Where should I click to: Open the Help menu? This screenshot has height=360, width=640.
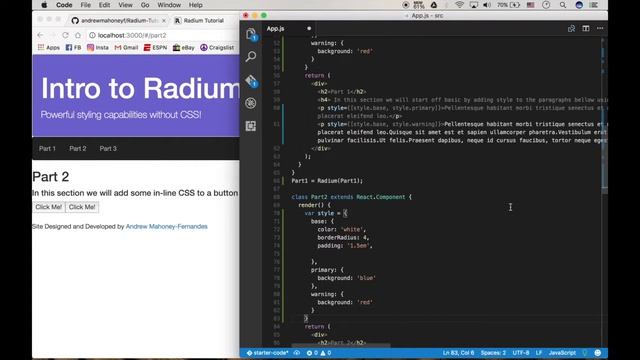click(x=196, y=5)
